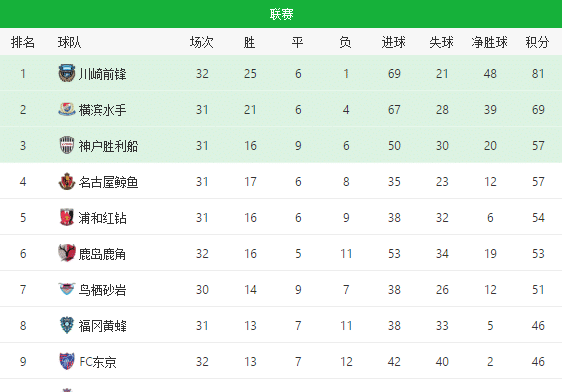Image resolution: width=562 pixels, height=392 pixels.
Task: Click the Kawasaki Frontale (川崎前锋) team logo
Action: [67, 73]
